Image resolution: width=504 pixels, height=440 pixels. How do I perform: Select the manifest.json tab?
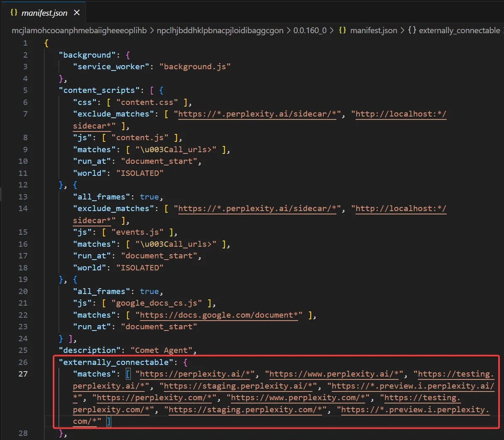(44, 13)
